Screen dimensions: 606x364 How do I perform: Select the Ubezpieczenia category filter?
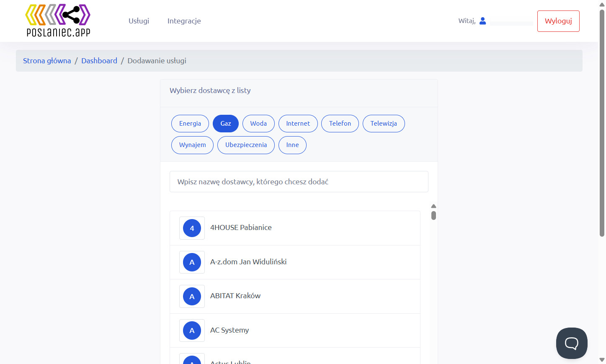pos(246,145)
